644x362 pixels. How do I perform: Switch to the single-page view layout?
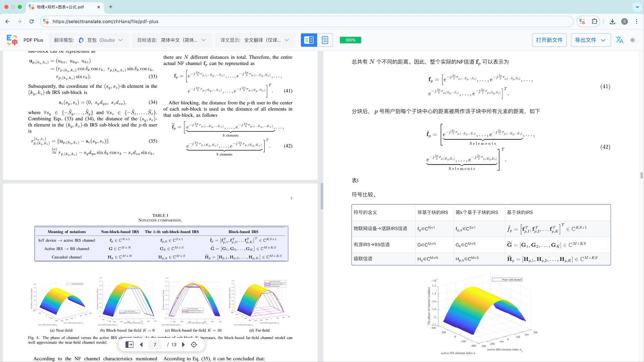coord(325,40)
